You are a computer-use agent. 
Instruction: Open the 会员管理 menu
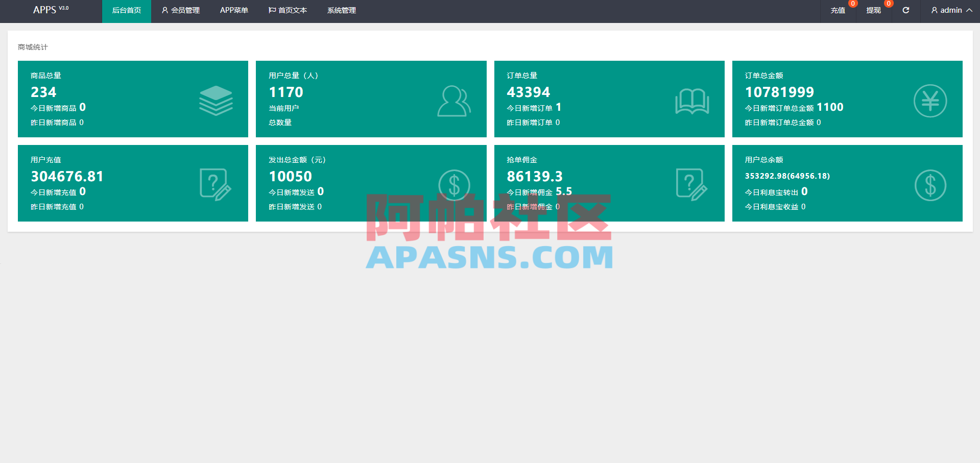pos(180,10)
